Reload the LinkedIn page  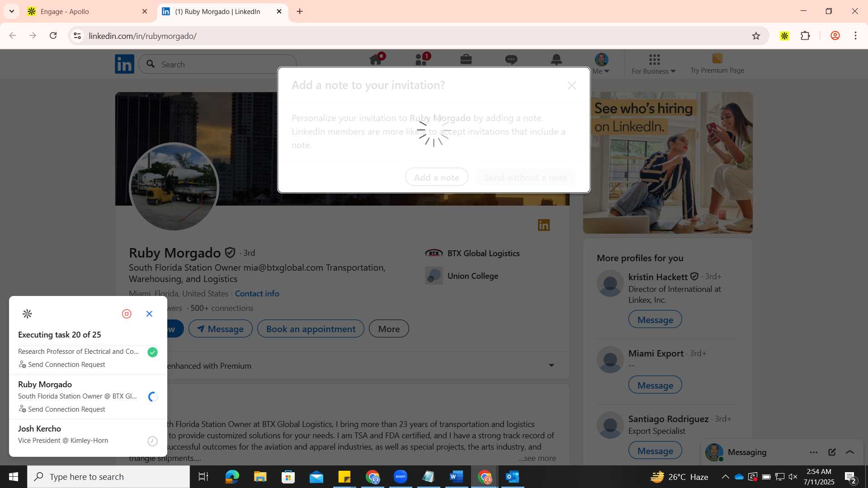[x=53, y=36]
